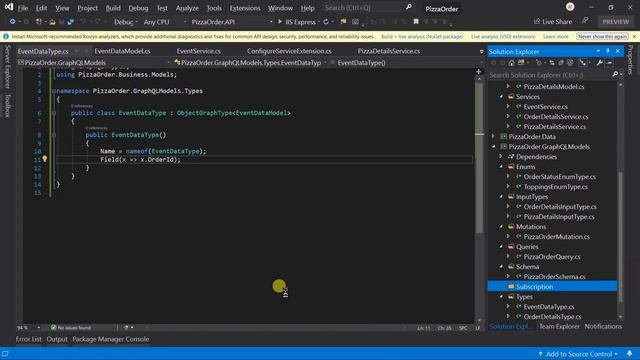Image resolution: width=640 pixels, height=360 pixels.
Task: Switch to the PizzaDetailsService.cs tab
Action: pos(389,51)
